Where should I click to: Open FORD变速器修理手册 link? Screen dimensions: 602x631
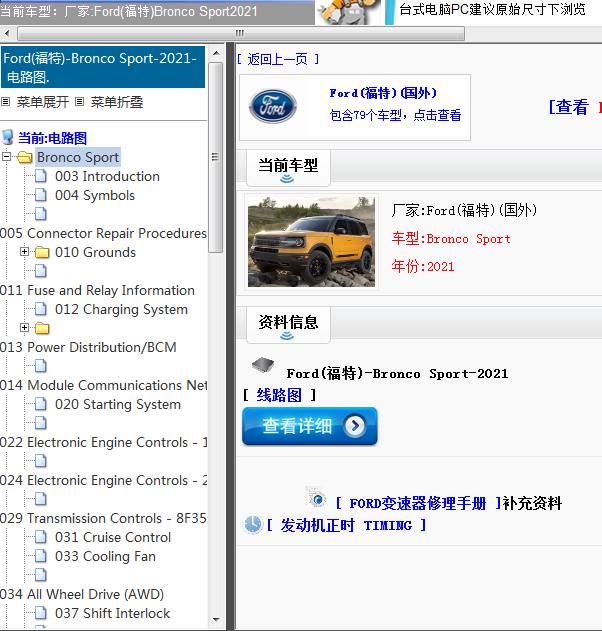click(418, 503)
